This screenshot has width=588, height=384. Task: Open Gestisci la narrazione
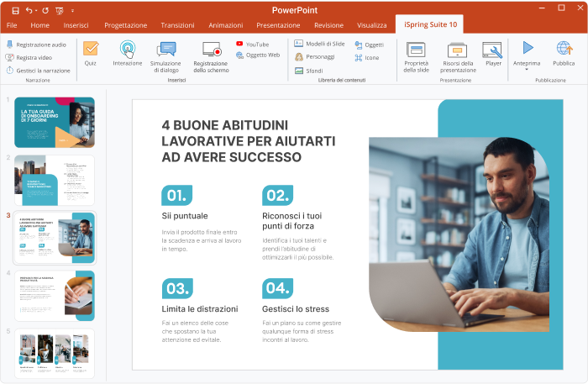point(39,71)
